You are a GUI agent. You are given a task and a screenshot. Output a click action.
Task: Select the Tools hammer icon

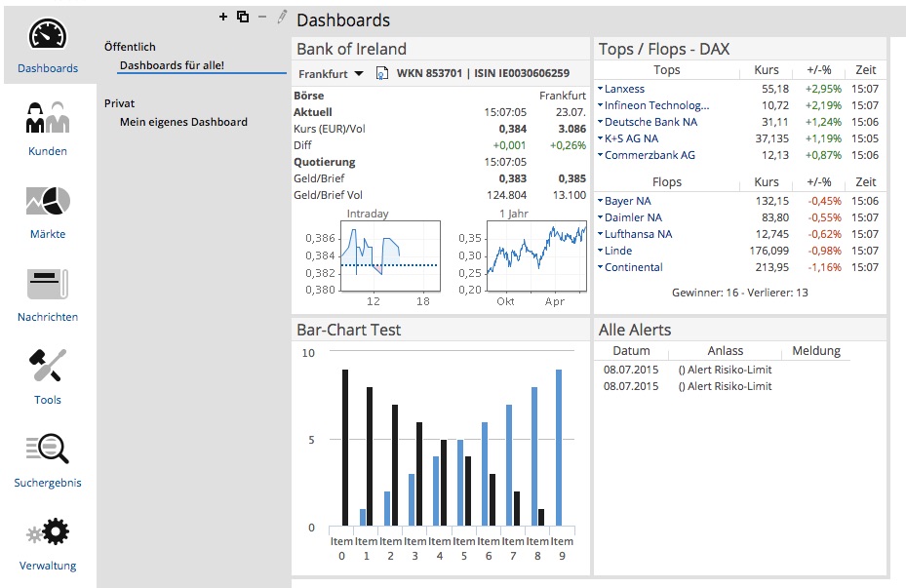[x=48, y=366]
